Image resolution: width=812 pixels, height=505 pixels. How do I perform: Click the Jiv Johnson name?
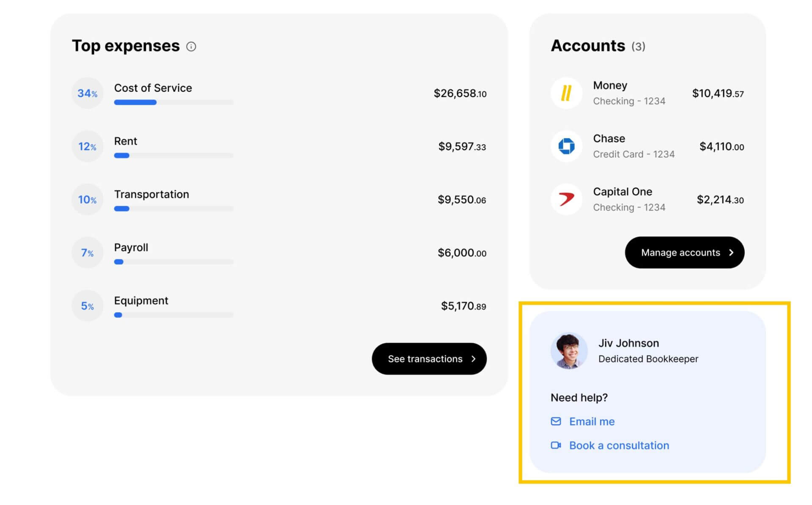click(628, 343)
